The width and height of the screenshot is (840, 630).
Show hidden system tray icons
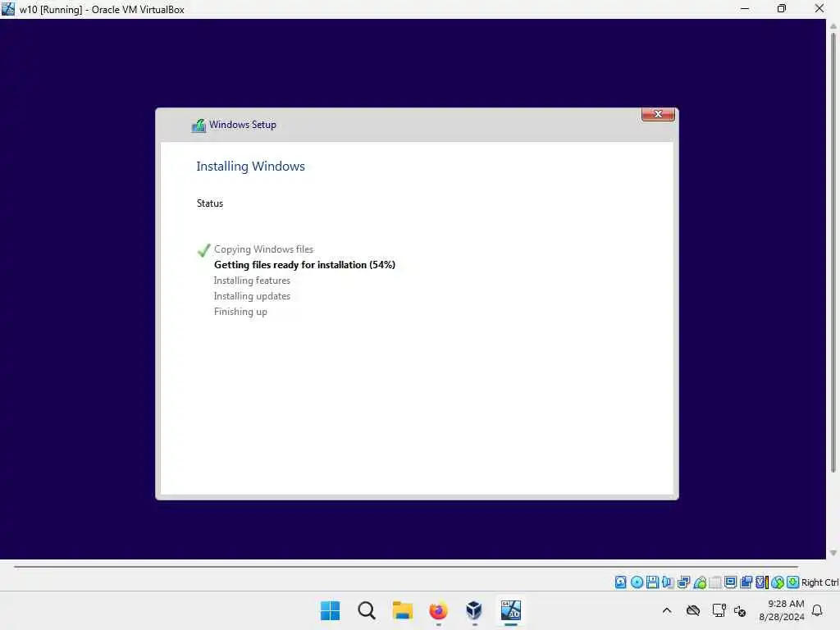666,610
